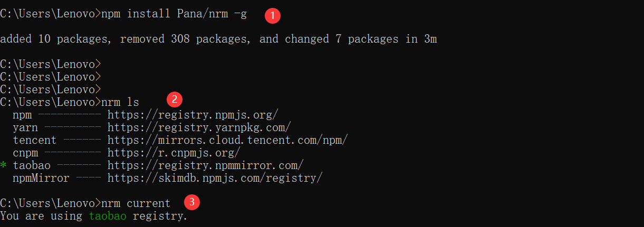Click the 'added 10 packages' output line

pos(218,39)
